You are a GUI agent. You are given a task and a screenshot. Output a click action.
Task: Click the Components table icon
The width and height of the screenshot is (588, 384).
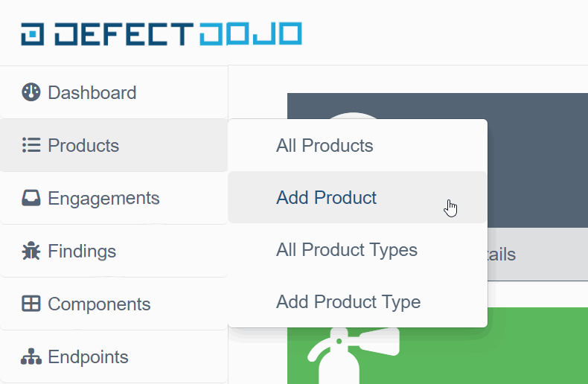click(x=31, y=304)
